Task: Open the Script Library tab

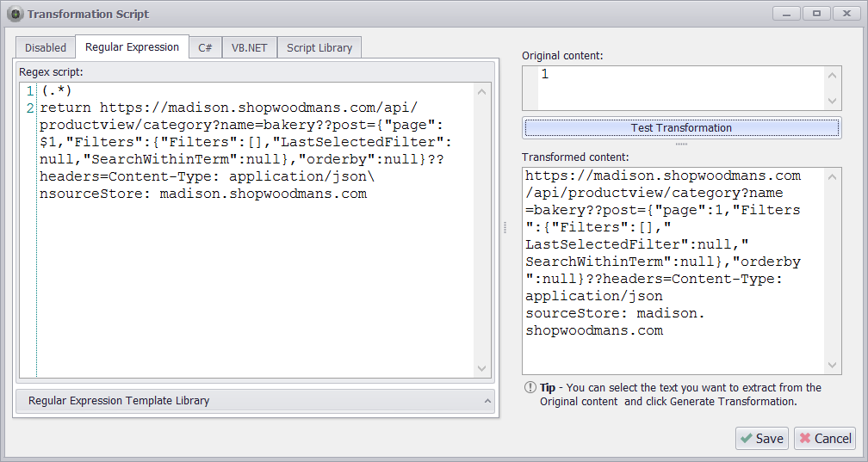Action: (319, 48)
